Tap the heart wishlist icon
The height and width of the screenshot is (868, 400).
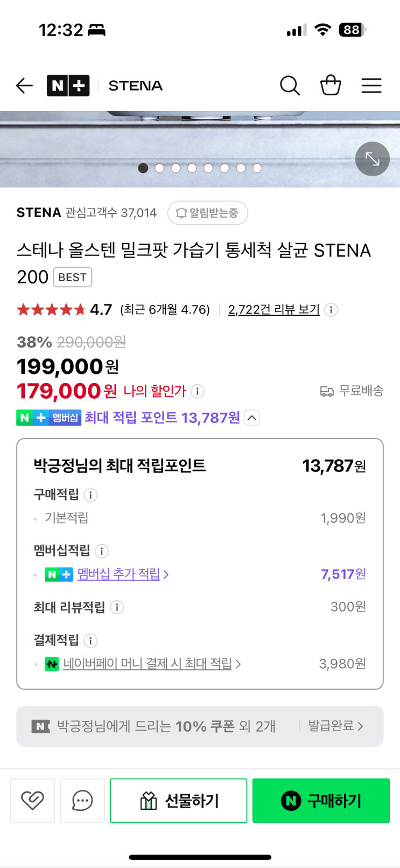point(32,801)
